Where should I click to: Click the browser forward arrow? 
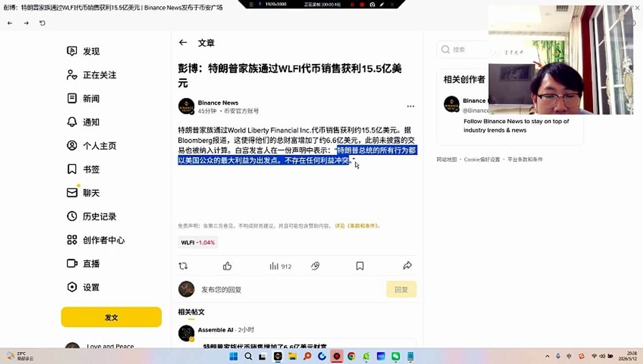coord(26,23)
